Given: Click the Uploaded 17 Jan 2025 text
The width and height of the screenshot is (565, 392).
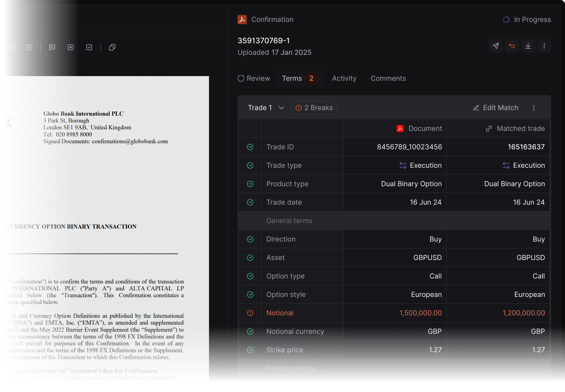Looking at the screenshot, I should [274, 52].
